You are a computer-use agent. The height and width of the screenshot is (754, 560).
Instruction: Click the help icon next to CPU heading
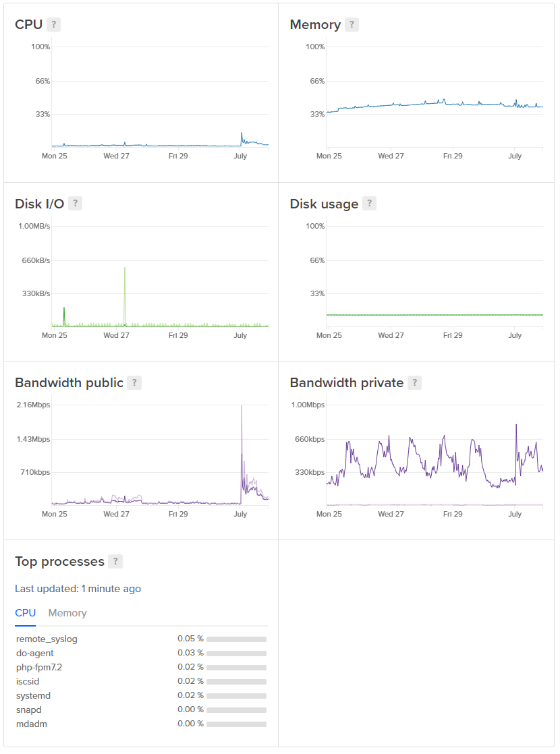pyautogui.click(x=54, y=25)
